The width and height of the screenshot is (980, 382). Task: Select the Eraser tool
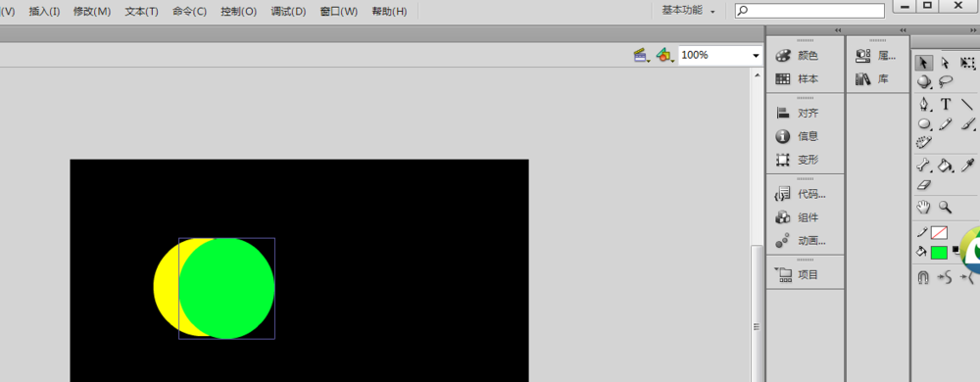point(924,185)
